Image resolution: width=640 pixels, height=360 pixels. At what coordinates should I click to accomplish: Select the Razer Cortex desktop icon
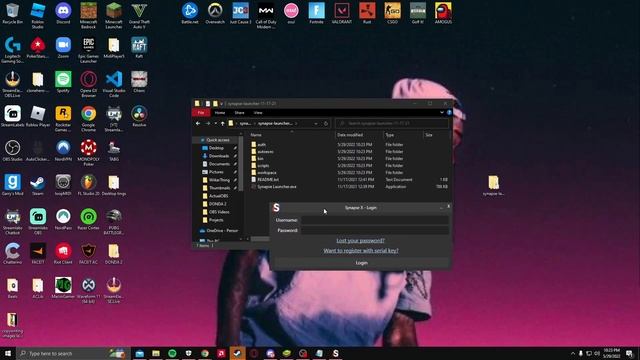[x=88, y=219]
